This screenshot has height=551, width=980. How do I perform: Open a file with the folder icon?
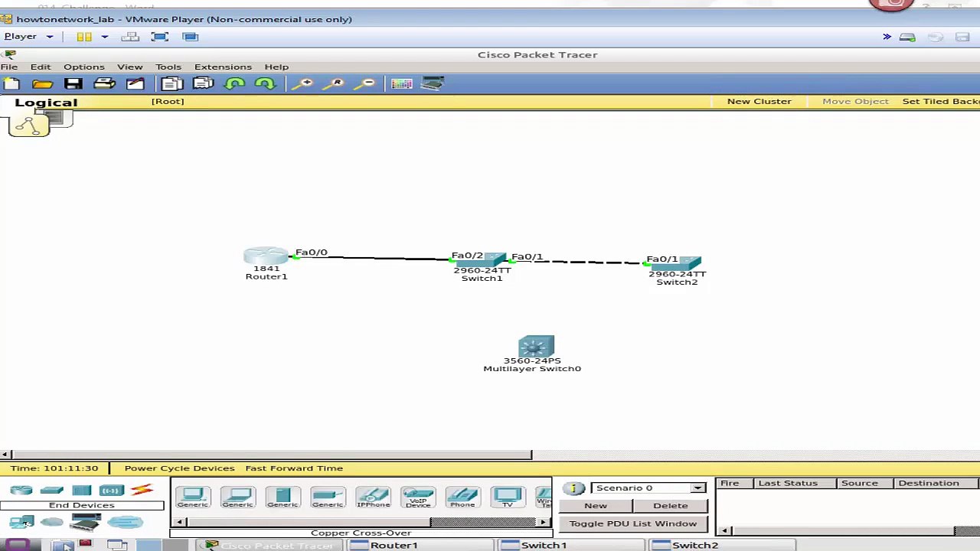pos(42,83)
